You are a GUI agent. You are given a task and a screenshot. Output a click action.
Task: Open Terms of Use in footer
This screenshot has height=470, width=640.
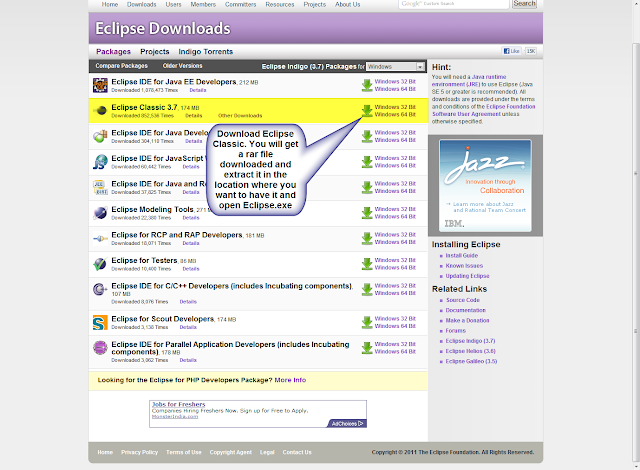pyautogui.click(x=184, y=452)
